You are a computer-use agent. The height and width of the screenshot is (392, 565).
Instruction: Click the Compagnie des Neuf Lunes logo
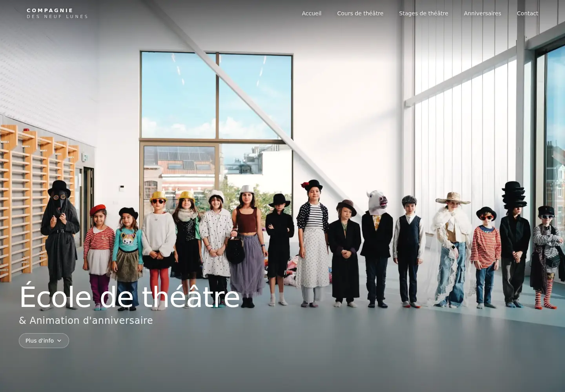(57, 13)
